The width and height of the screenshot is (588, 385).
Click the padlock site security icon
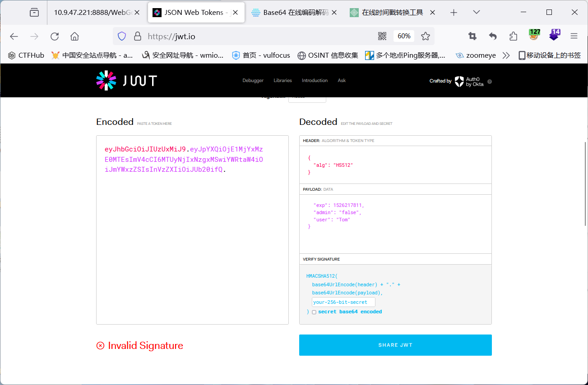[x=138, y=37]
